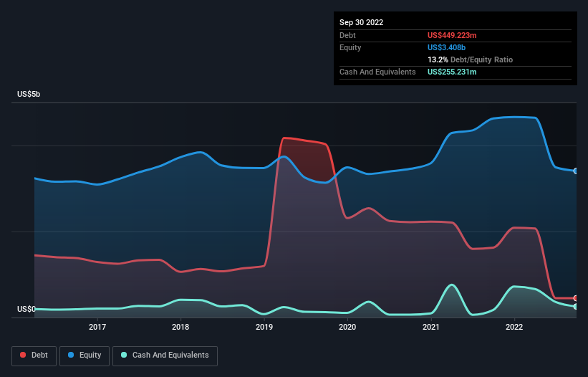Click the 2022 x-axis label
Screen dimensions: 588x377
(x=514, y=327)
